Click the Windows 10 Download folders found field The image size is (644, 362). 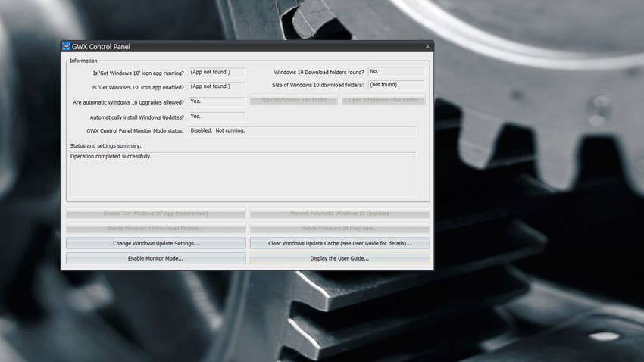[x=396, y=72]
